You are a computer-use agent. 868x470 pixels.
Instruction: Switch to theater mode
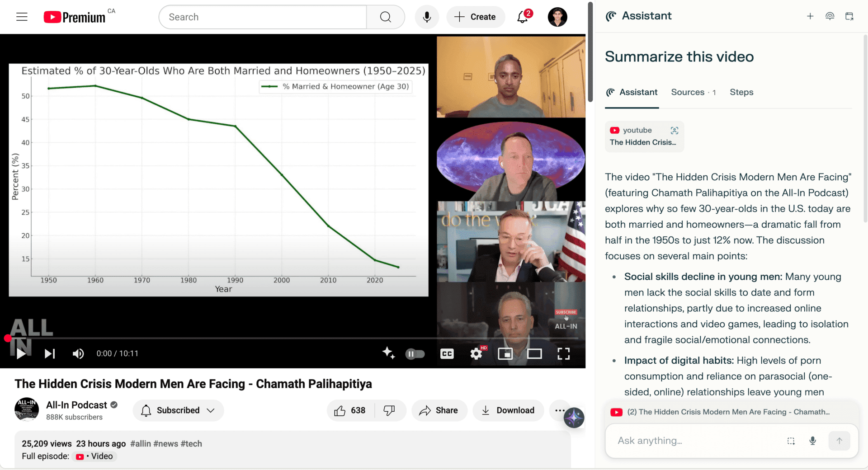pos(534,354)
